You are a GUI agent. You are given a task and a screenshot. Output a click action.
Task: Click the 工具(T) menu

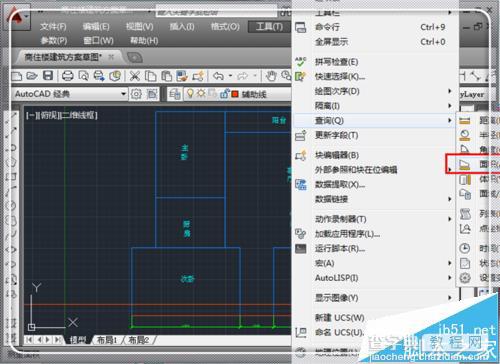(269, 26)
